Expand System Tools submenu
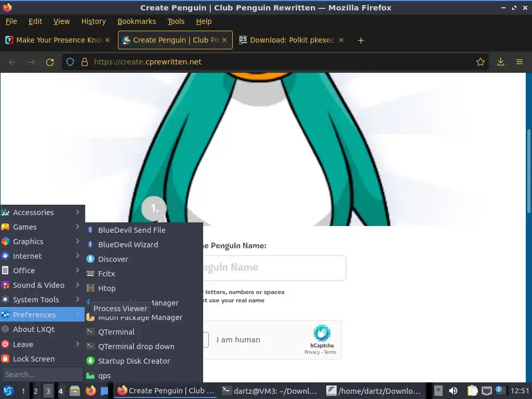Screen dimensions: 532x399 pos(42,300)
